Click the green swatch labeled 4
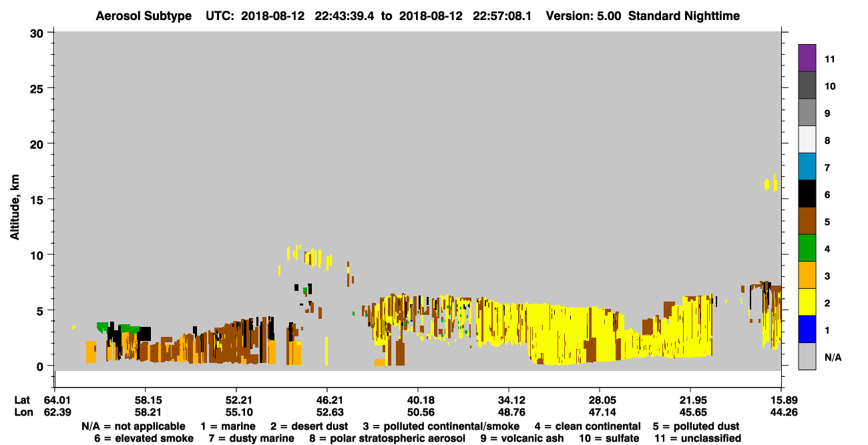 (x=807, y=248)
